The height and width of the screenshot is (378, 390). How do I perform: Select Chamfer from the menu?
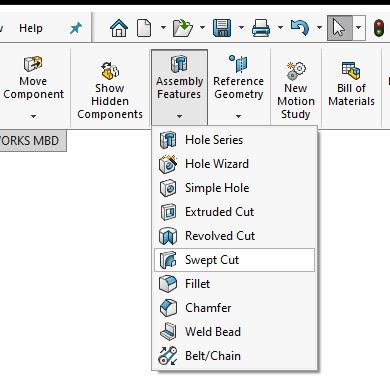234,308
